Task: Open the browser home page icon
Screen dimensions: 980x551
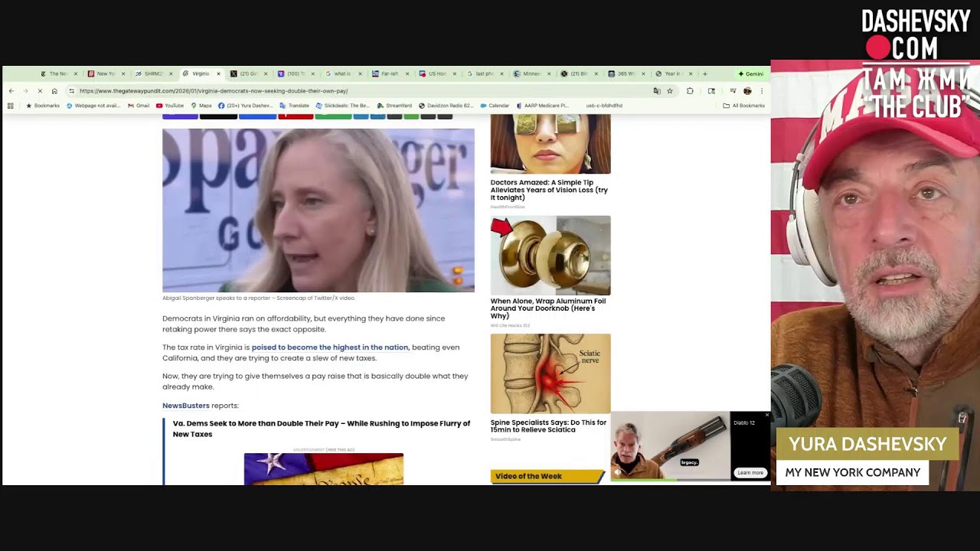Action: click(x=54, y=91)
